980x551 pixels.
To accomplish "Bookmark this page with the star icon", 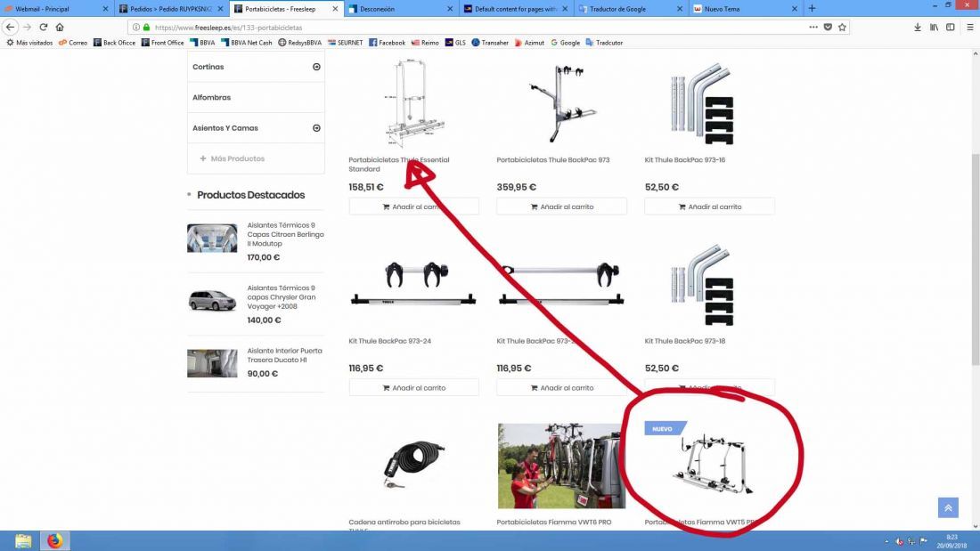I will (x=842, y=27).
